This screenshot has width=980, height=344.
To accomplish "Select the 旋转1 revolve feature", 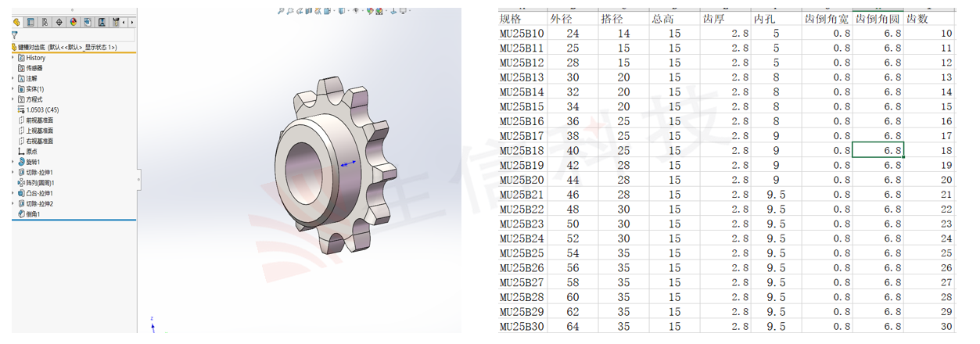I will pos(29,162).
